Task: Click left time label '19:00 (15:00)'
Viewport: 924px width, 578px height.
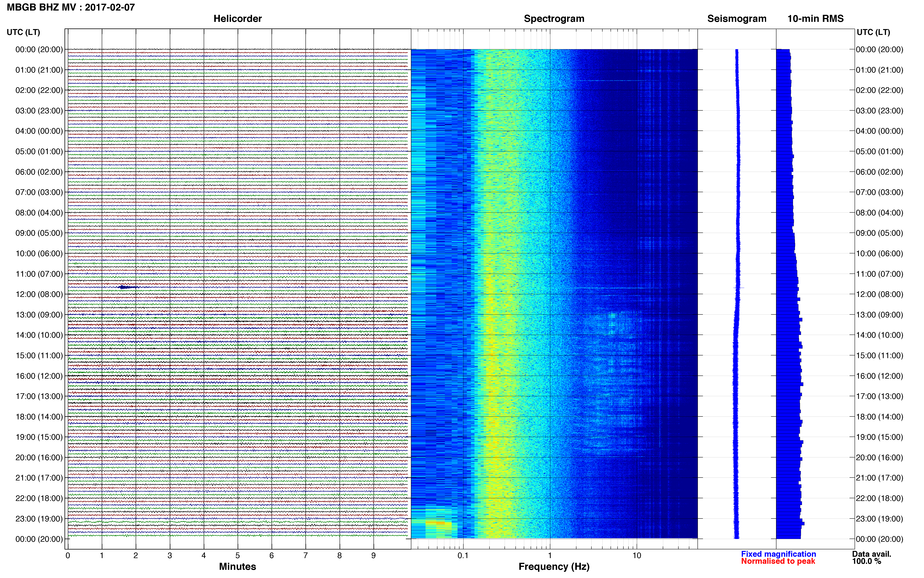Action: [x=39, y=437]
